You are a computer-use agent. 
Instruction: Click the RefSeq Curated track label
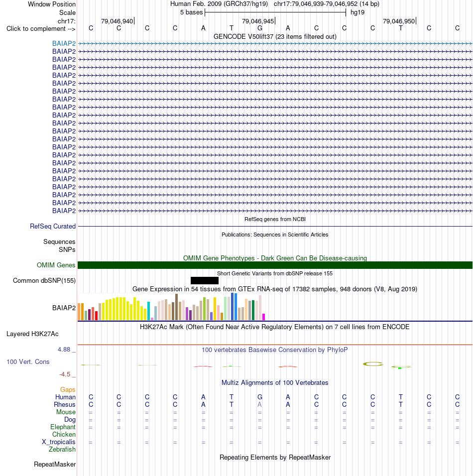pyautogui.click(x=53, y=226)
